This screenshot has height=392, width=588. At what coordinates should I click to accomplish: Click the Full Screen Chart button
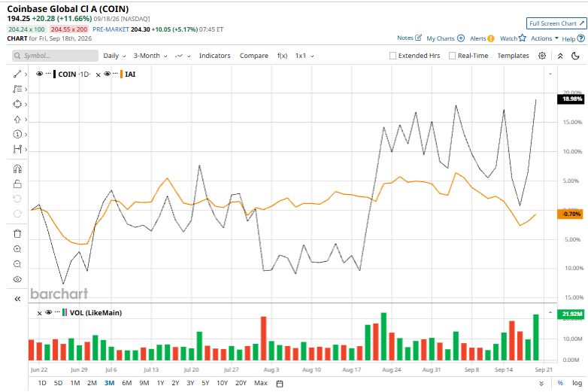556,23
